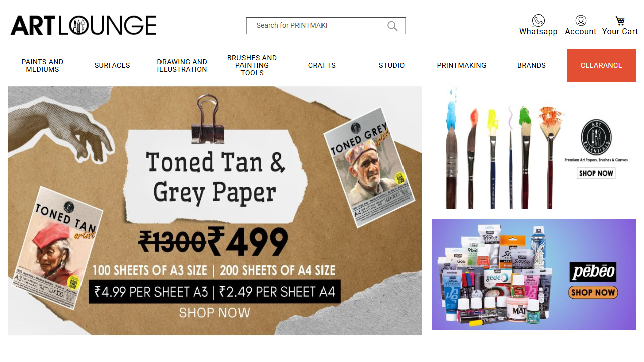Open the Studio menu item
The width and height of the screenshot is (644, 362).
tap(392, 65)
